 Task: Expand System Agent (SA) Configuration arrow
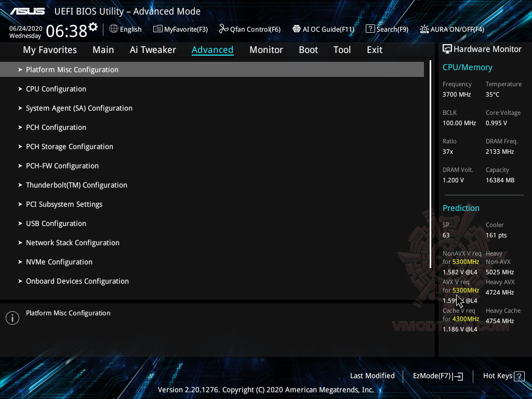[20, 108]
